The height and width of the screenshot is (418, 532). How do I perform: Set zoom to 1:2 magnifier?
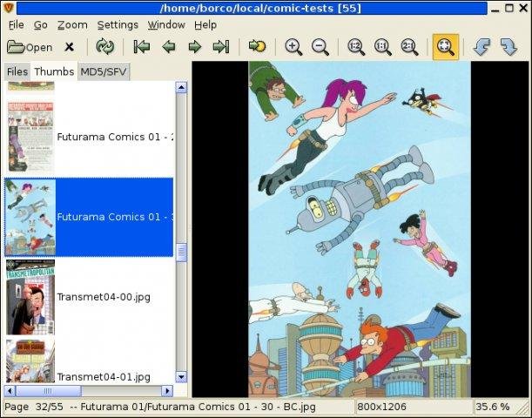[356, 47]
